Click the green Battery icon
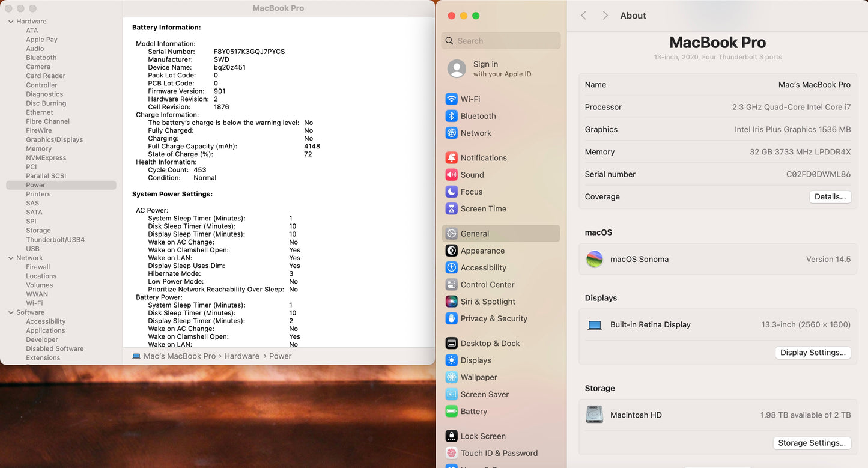 [x=451, y=412]
